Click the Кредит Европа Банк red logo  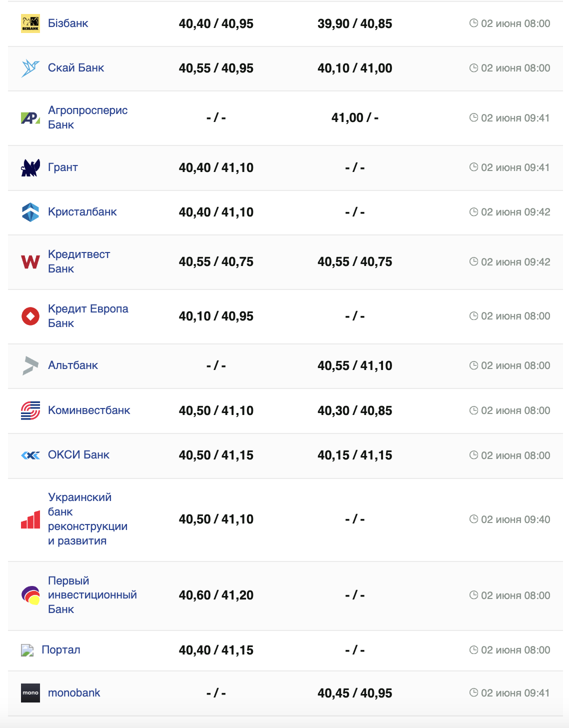pos(30,316)
